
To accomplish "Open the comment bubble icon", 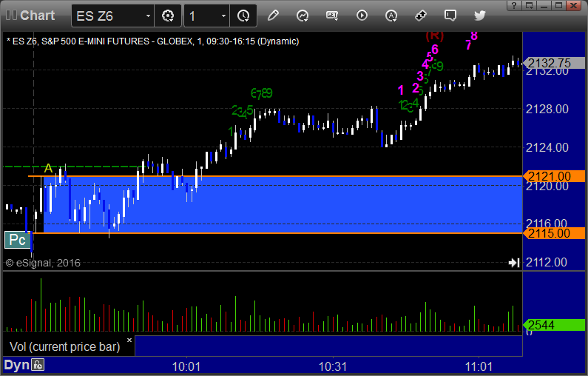I will click(x=450, y=16).
